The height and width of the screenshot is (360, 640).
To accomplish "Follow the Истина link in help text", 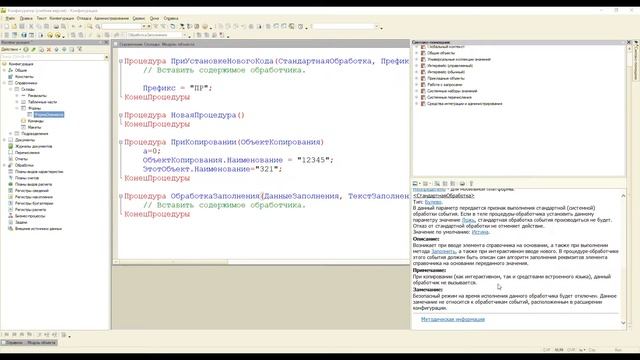I will tap(480, 232).
